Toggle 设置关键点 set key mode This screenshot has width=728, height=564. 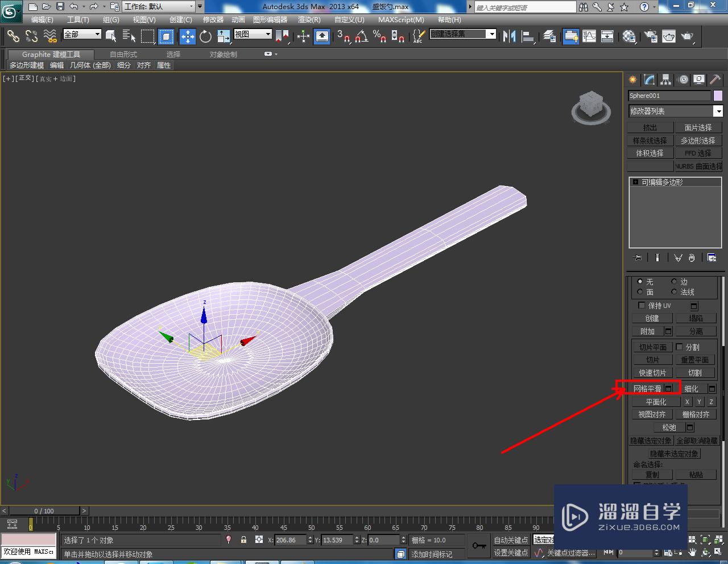pyautogui.click(x=511, y=553)
